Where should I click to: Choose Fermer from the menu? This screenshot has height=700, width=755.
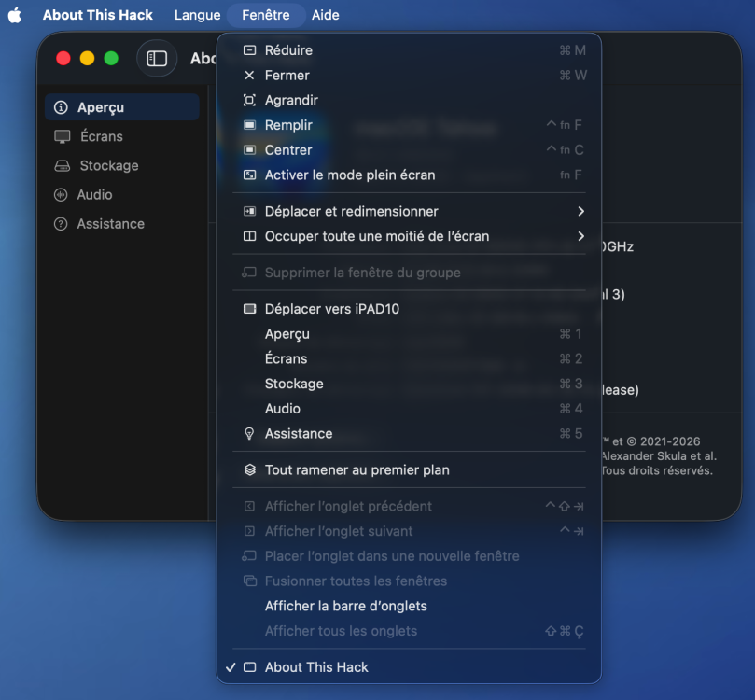pyautogui.click(x=409, y=75)
